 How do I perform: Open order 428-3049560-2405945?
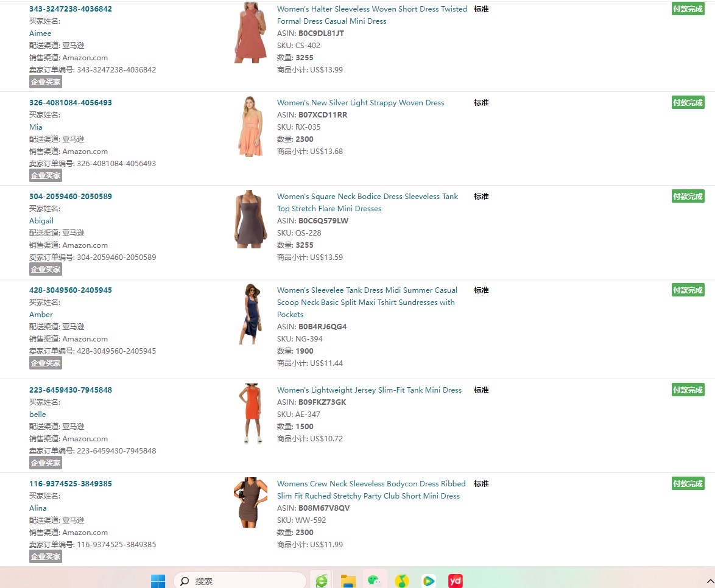click(x=71, y=290)
